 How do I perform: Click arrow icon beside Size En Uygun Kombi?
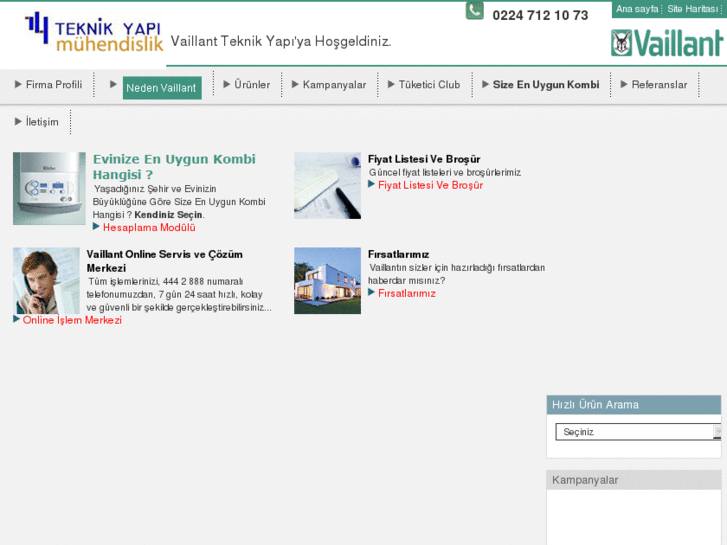(485, 84)
